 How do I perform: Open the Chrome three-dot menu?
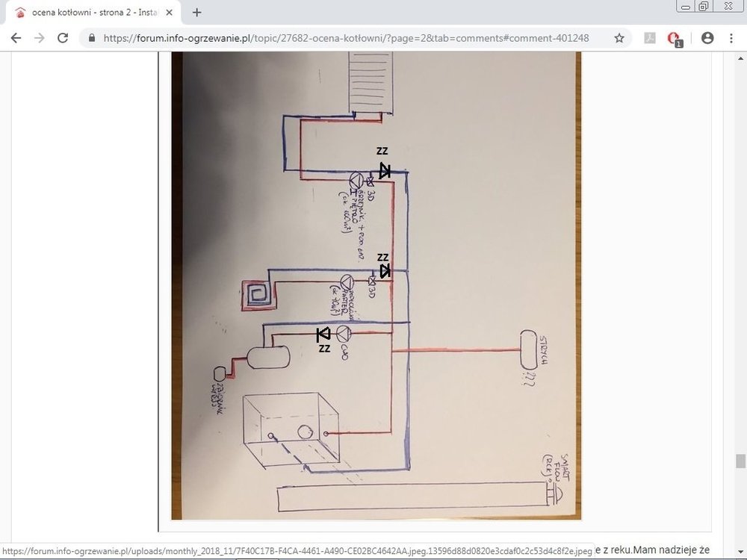pos(731,38)
